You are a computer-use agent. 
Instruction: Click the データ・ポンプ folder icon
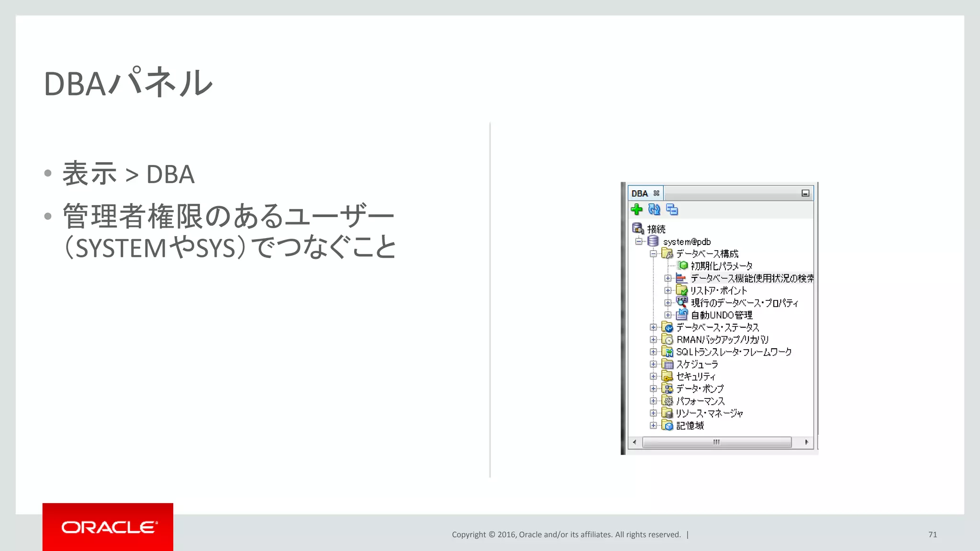[x=668, y=388]
